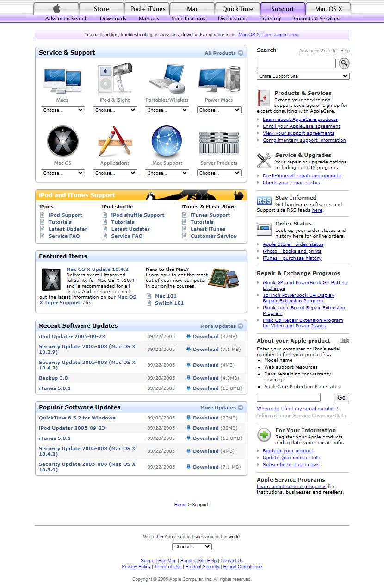
Task: Click the Server Products rack icon
Action: pyautogui.click(x=219, y=143)
